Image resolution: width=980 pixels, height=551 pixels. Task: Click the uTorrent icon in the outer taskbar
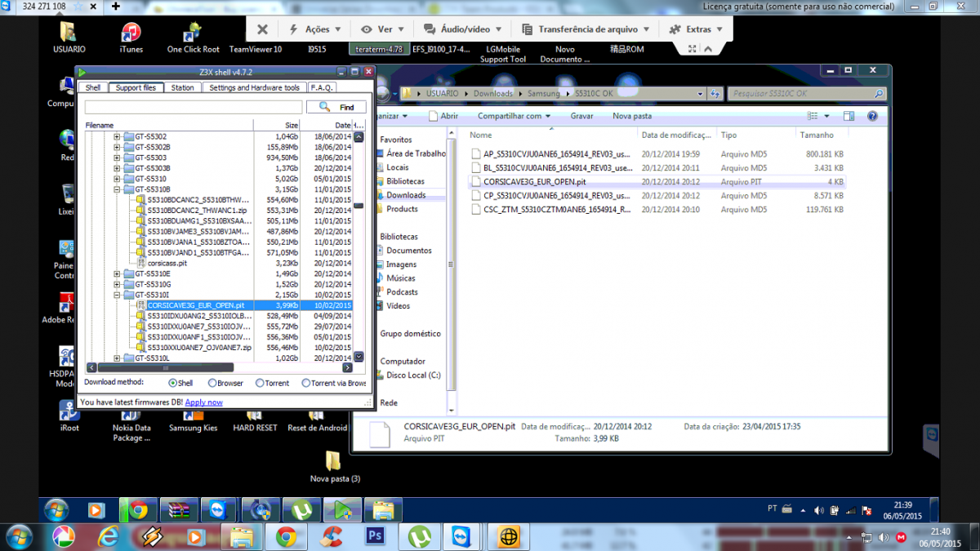pos(420,537)
